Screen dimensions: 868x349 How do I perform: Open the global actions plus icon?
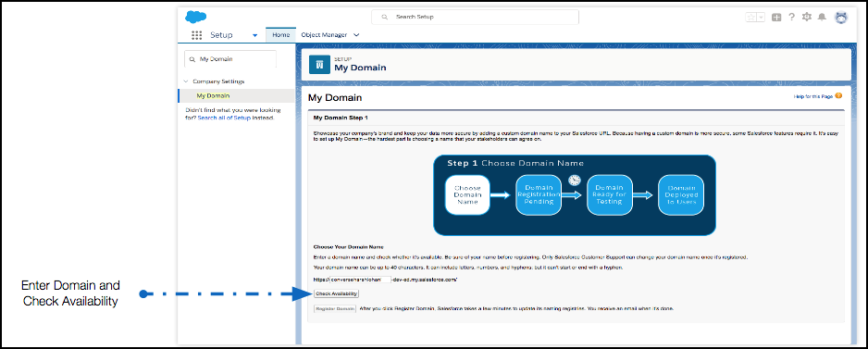point(776,18)
